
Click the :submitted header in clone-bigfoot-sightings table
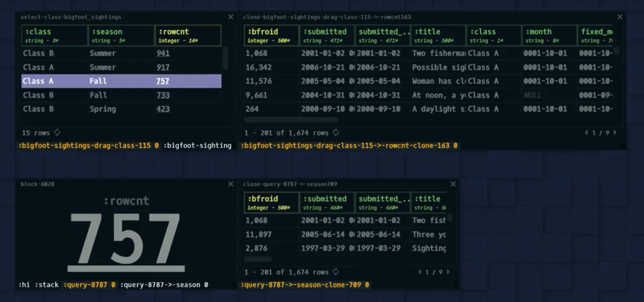(327, 35)
